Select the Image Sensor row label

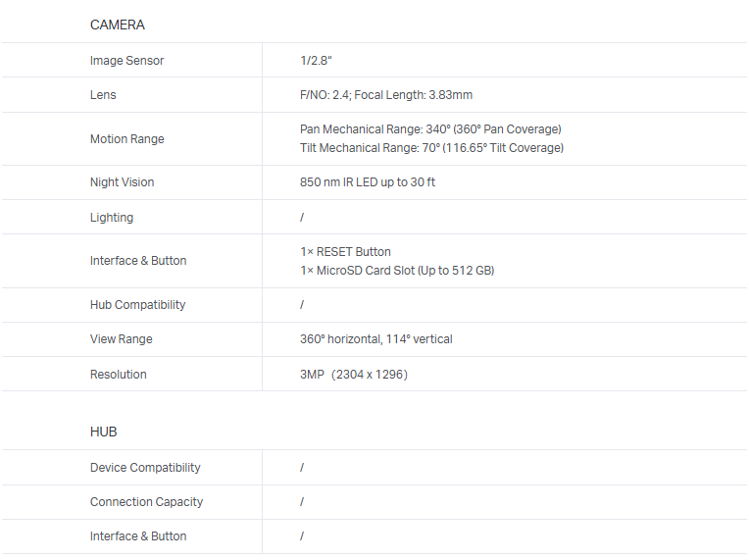(126, 61)
